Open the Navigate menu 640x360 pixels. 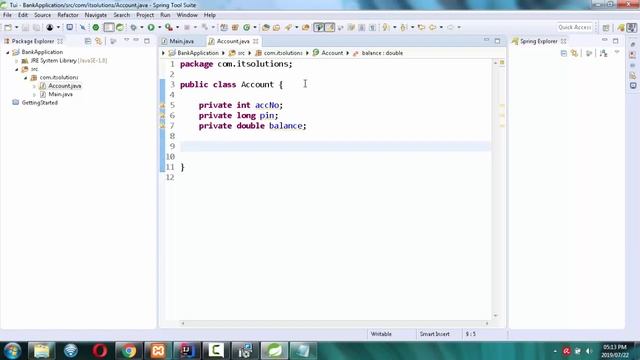96,15
